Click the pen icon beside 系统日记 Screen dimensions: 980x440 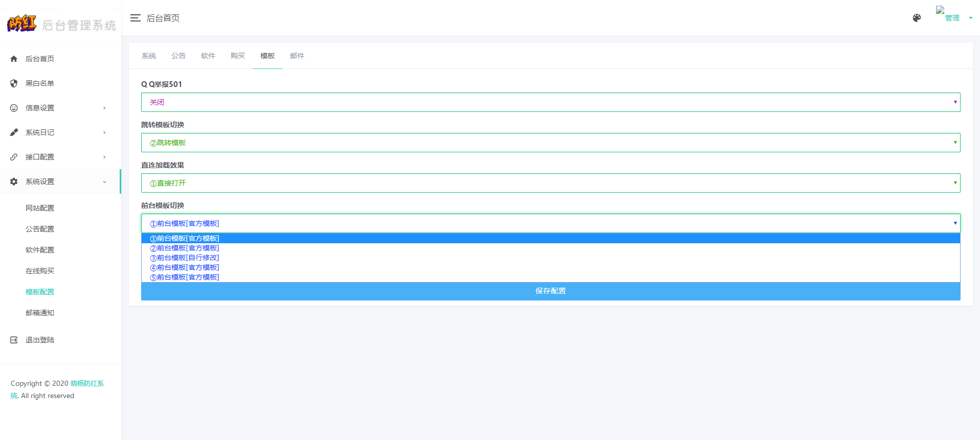tap(14, 132)
